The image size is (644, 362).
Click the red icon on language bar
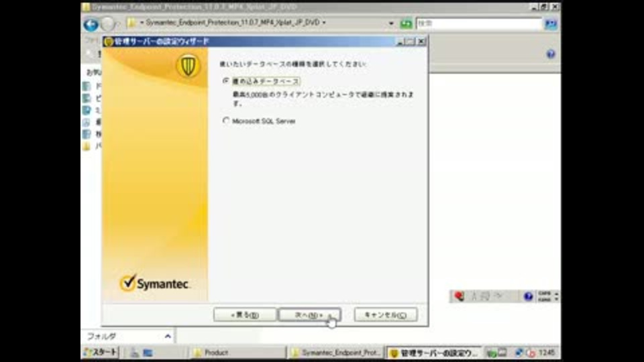[459, 296]
